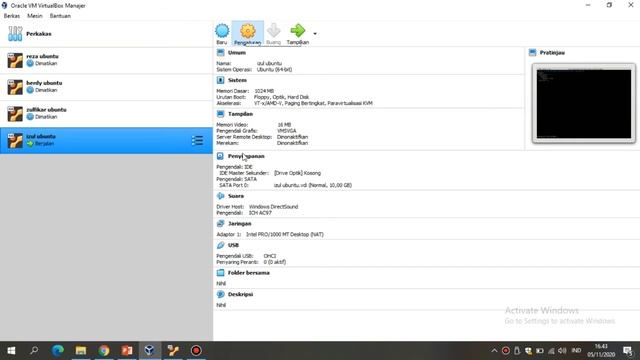Screen dimensions: 640x360
Task: Click the USB section header link
Action: click(233, 245)
